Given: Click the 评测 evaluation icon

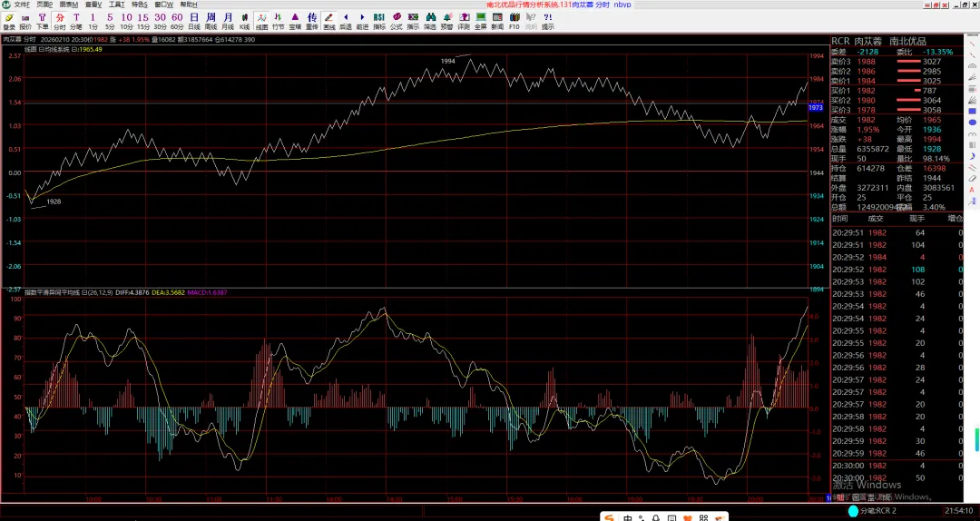Looking at the screenshot, I should (464, 21).
